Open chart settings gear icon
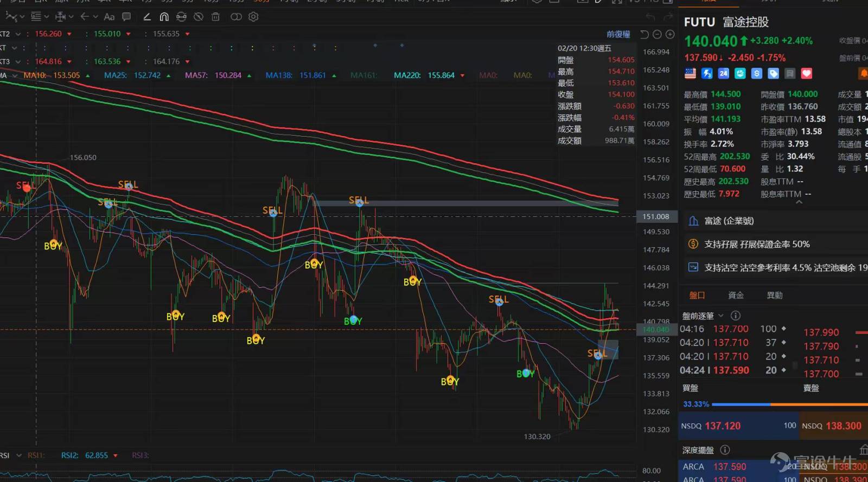This screenshot has height=482, width=868. (253, 17)
